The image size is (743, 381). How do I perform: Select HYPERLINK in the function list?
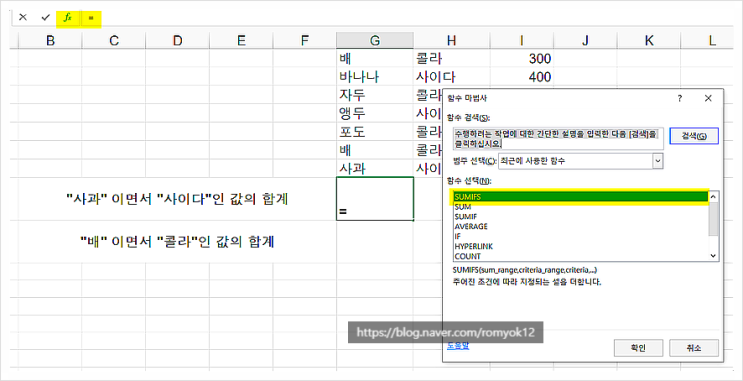(580, 246)
